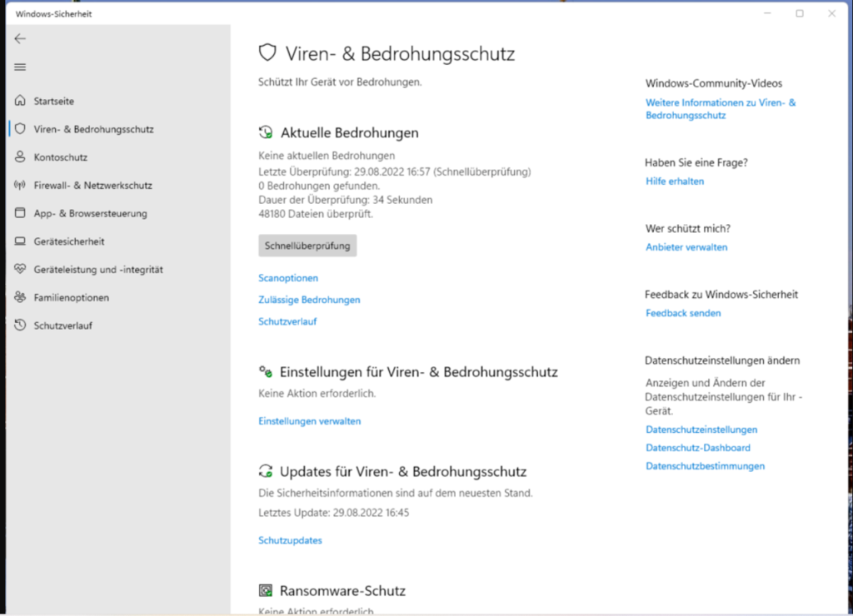Click the Einstellungen gears icon
The width and height of the screenshot is (853, 616).
[x=266, y=371]
